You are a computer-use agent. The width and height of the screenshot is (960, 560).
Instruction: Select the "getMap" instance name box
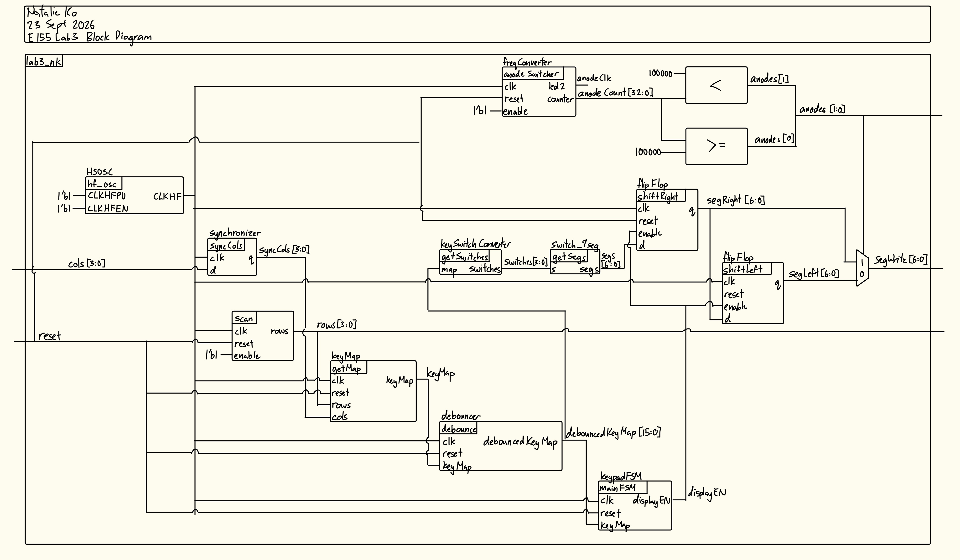[x=348, y=367]
